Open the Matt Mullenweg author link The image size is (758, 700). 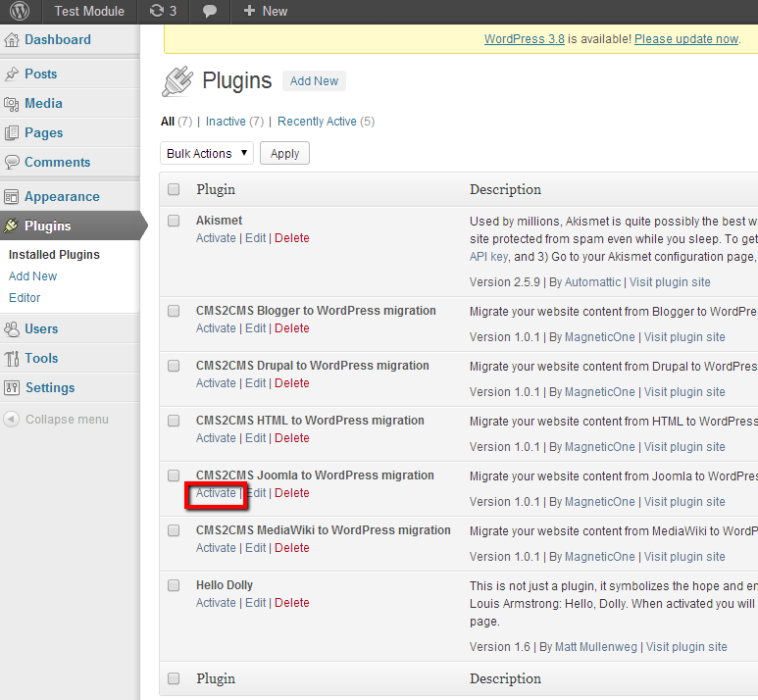click(x=596, y=647)
